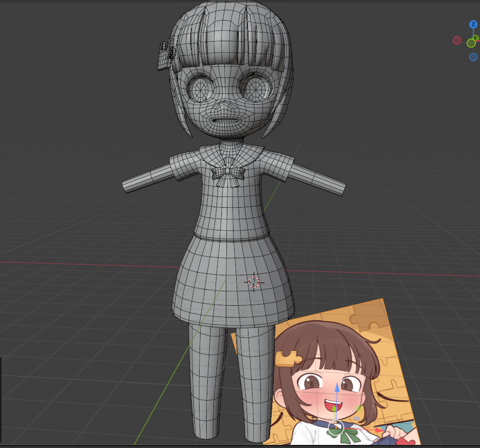Click the white free-move circle of the move gizmo
Screen dimensions: 480x448
point(336,427)
